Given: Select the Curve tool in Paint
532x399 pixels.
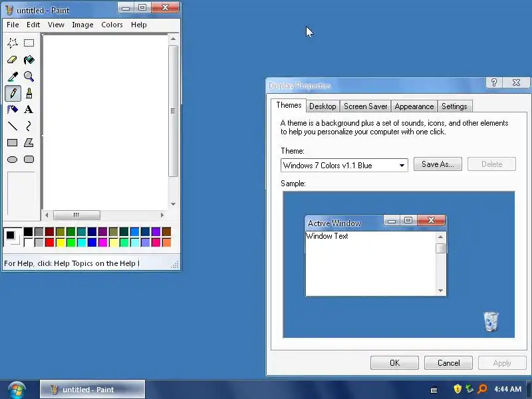Looking at the screenshot, I should (29, 126).
